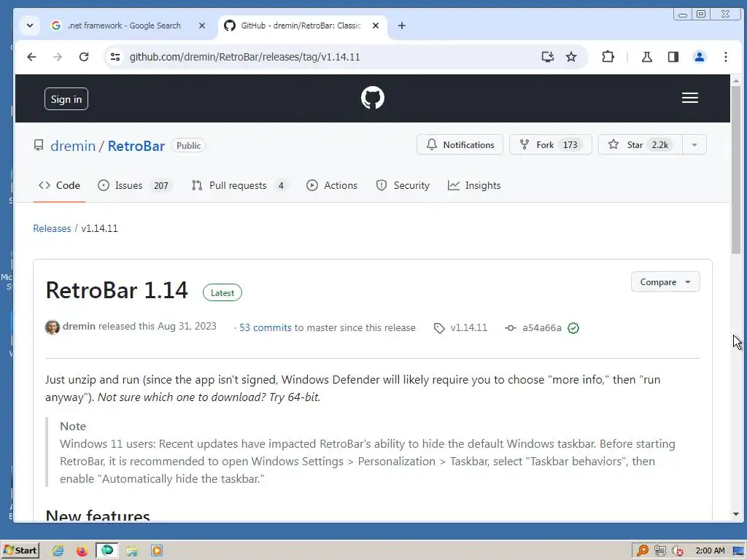Switch to the .net framework Google Search tab
This screenshot has width=747, height=560.
(124, 26)
